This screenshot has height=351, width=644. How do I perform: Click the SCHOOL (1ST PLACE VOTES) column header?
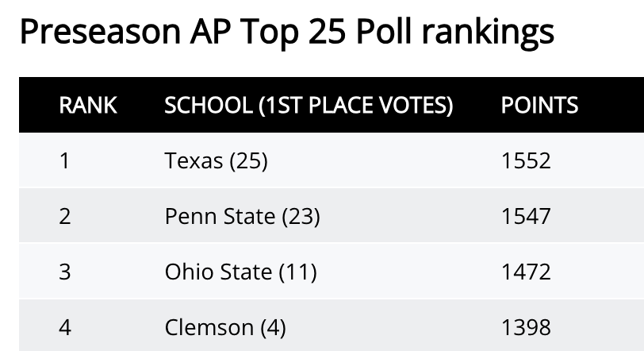pyautogui.click(x=309, y=105)
